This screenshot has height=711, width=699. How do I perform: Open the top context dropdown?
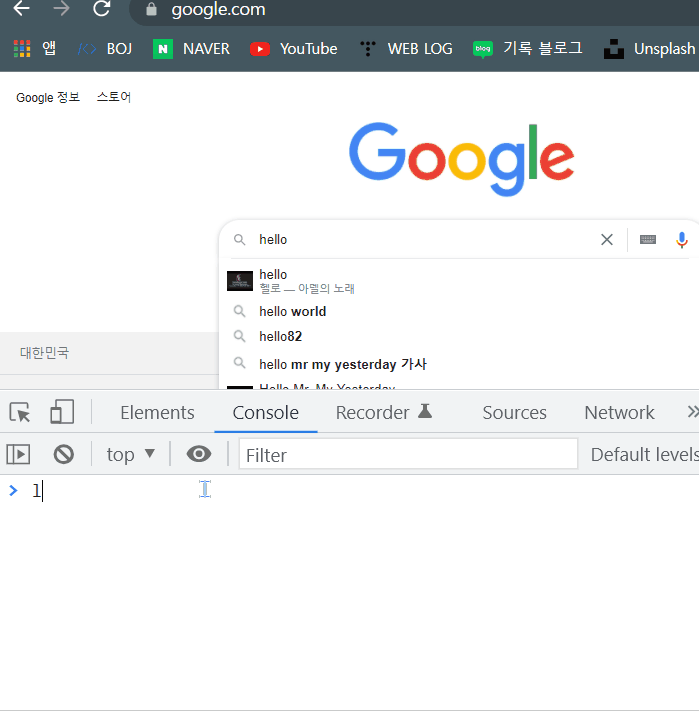[131, 454]
